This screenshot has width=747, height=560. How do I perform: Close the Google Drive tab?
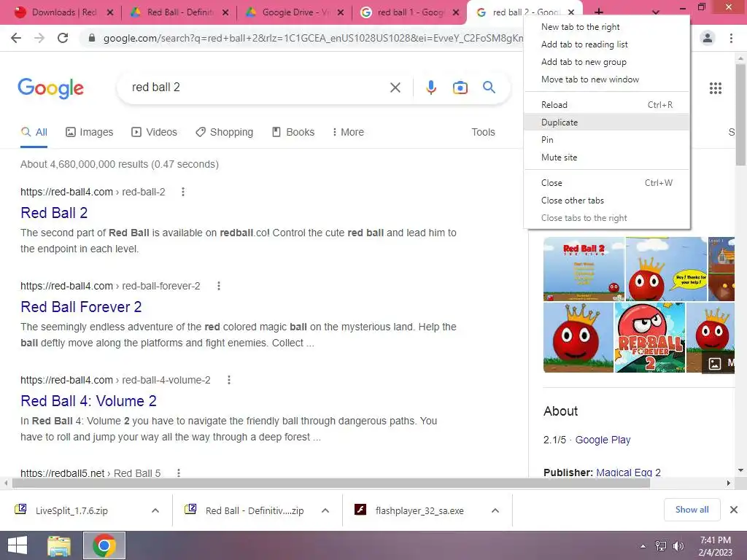(341, 12)
